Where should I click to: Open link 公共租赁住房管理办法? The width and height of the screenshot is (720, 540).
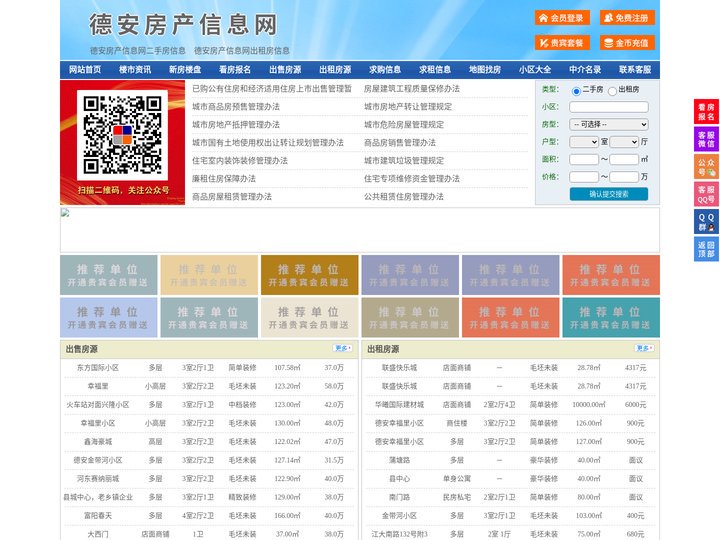coord(404,197)
